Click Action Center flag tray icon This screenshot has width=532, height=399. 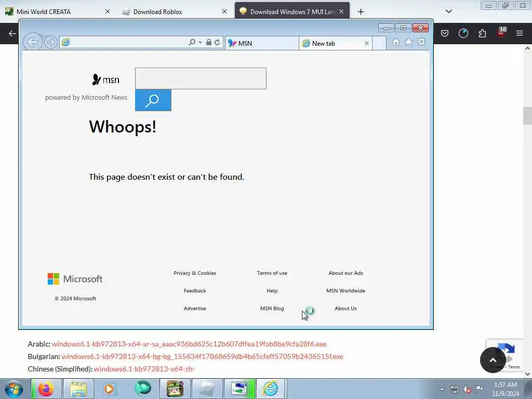[x=479, y=389]
